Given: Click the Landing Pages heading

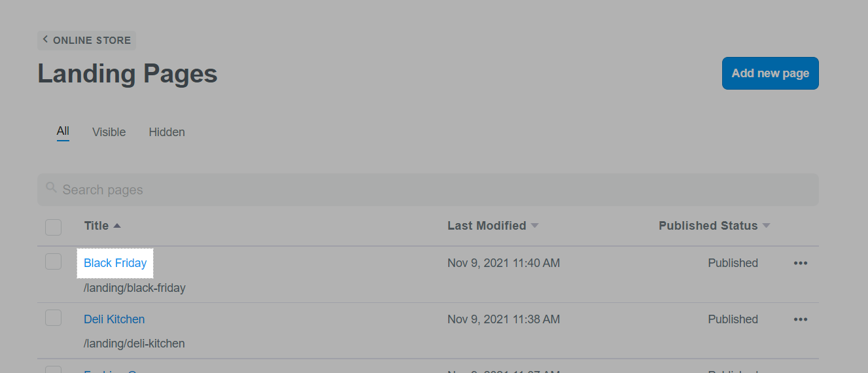Looking at the screenshot, I should point(128,73).
